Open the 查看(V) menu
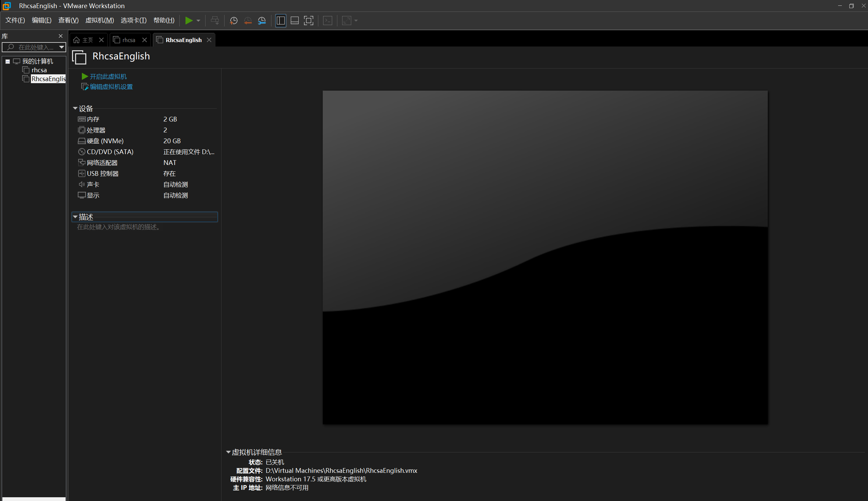 point(69,20)
